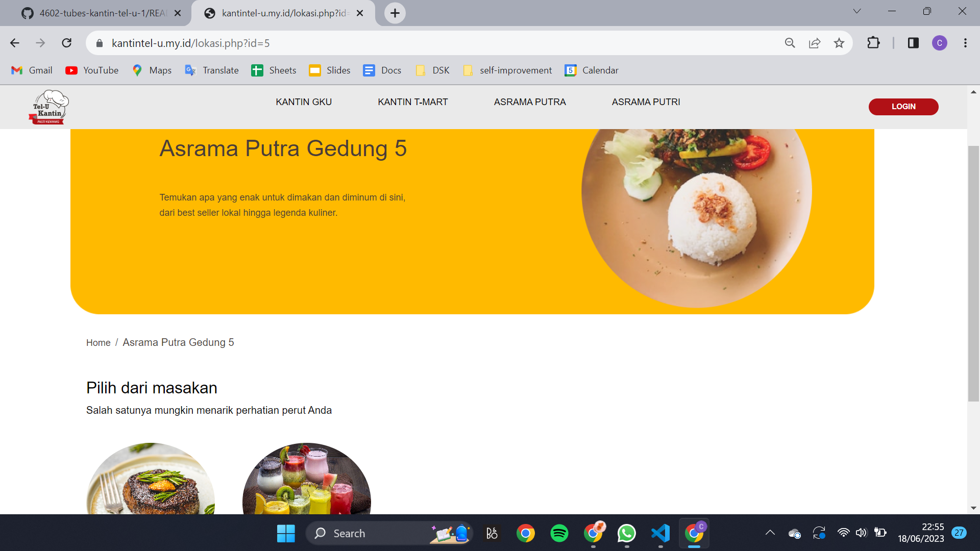This screenshot has width=980, height=551.
Task: Share this page using the share icon
Action: tap(815, 43)
